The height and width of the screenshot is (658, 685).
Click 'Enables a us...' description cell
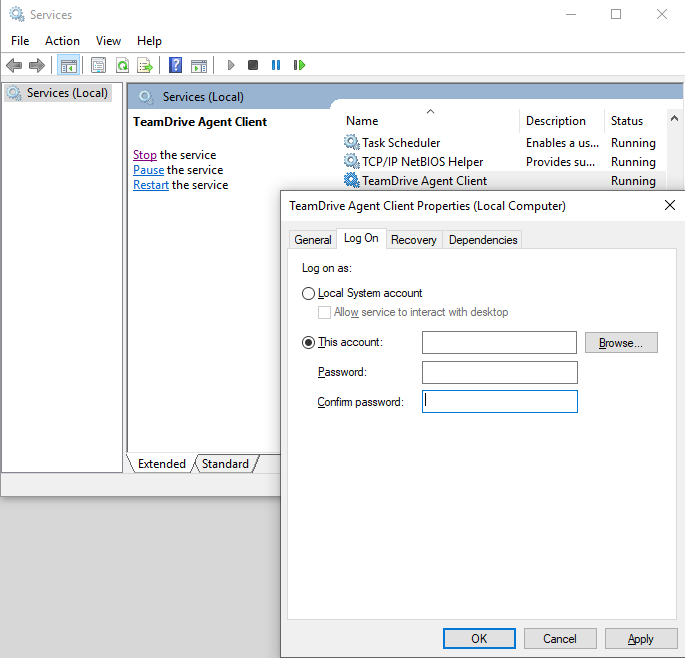[x=562, y=142]
